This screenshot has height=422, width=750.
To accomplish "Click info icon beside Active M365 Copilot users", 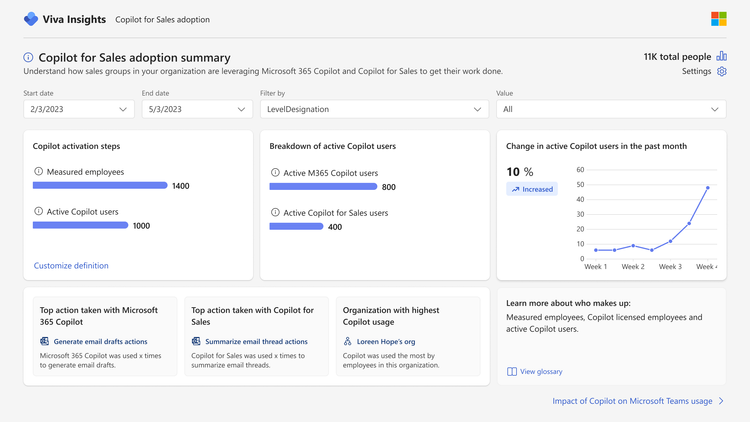I will 276,173.
